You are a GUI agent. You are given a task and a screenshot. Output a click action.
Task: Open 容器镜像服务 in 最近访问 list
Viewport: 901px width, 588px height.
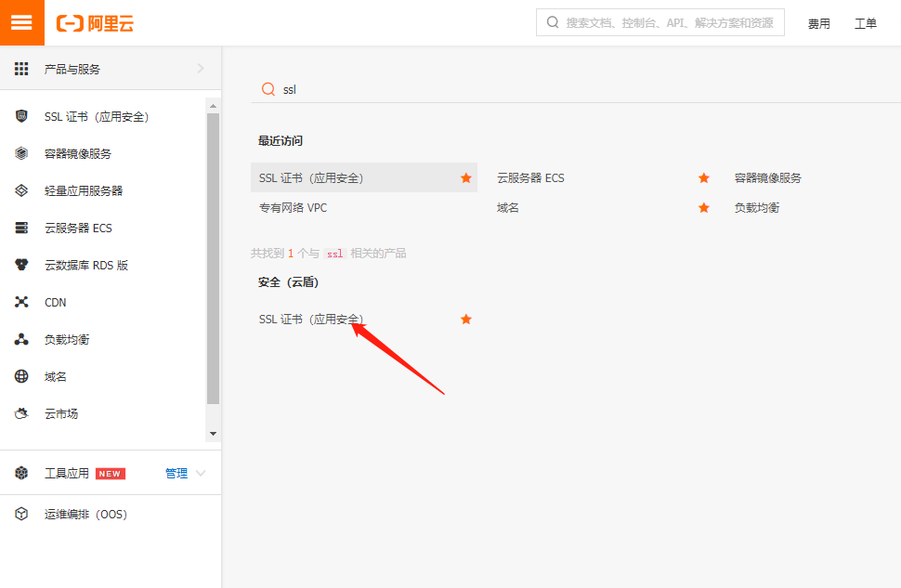(767, 178)
